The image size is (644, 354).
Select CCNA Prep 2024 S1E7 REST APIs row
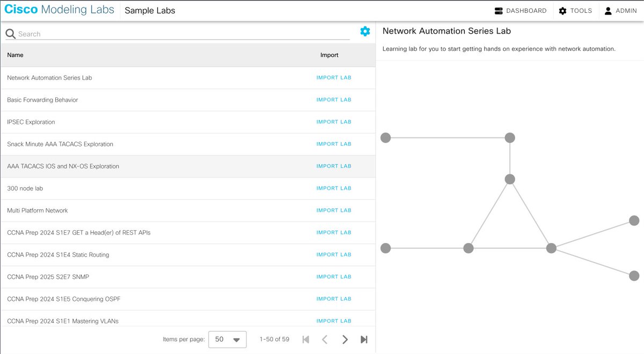coord(188,232)
